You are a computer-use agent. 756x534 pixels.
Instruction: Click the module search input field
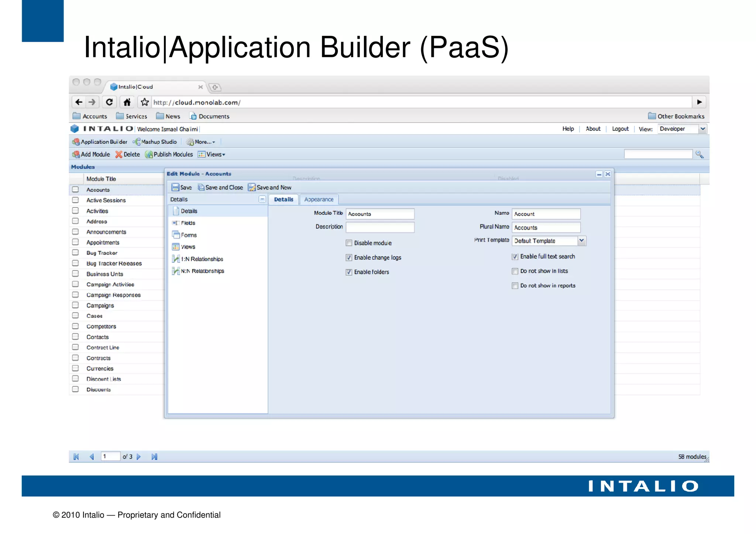[x=658, y=154]
